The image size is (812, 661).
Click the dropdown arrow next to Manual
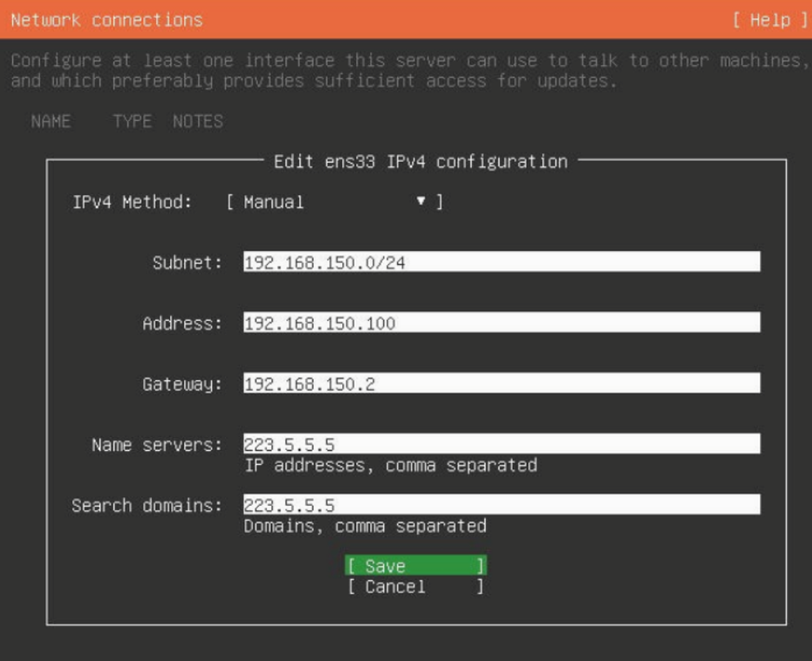click(x=421, y=201)
